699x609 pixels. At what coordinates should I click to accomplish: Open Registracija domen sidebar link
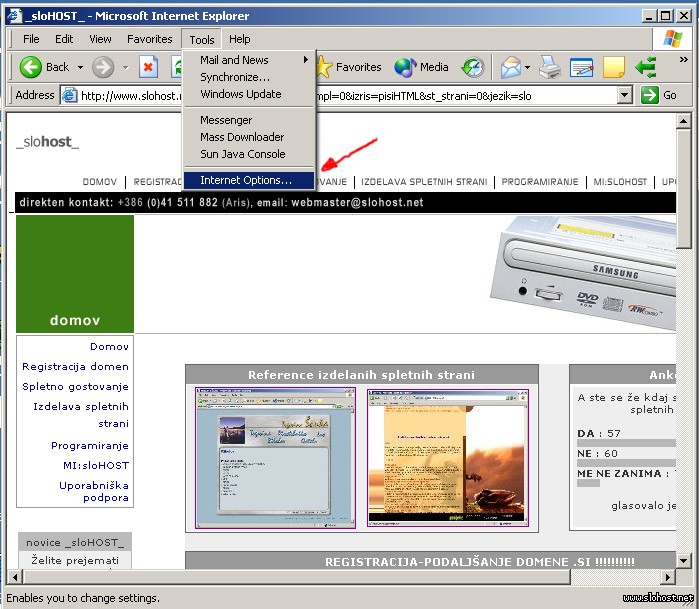click(75, 366)
